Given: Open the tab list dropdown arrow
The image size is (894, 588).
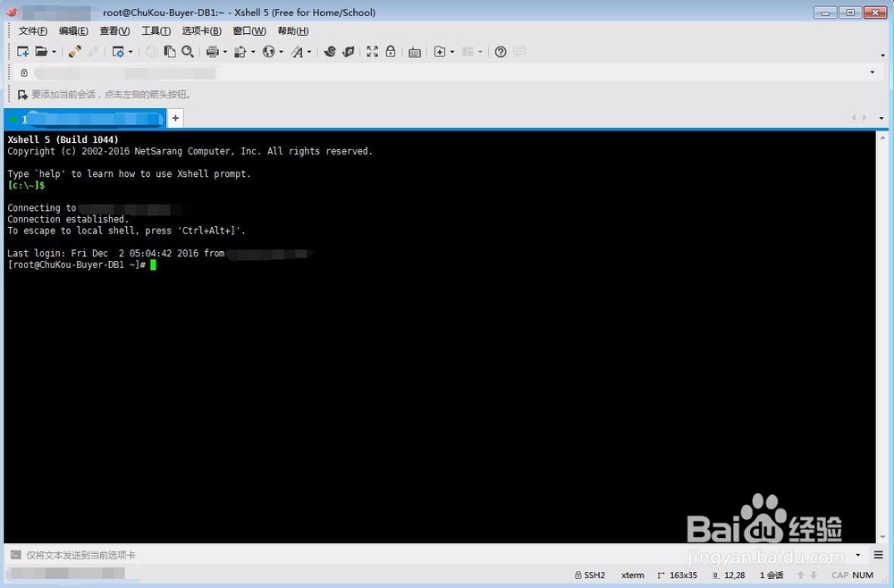Looking at the screenshot, I should click(x=881, y=118).
